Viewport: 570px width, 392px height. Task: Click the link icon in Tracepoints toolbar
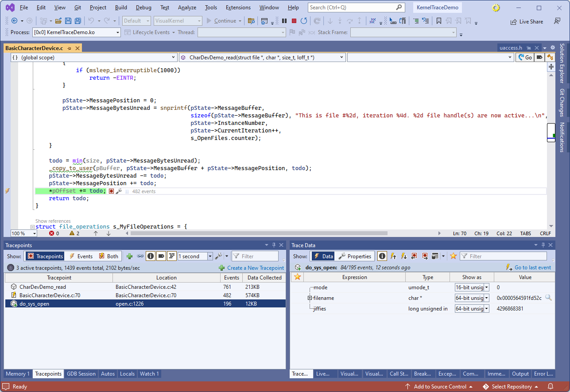140,256
